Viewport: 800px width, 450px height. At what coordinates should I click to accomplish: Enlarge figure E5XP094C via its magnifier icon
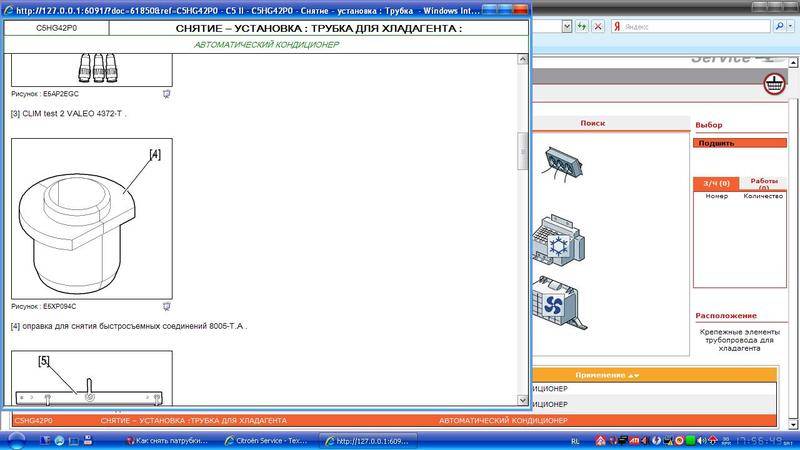pos(168,306)
